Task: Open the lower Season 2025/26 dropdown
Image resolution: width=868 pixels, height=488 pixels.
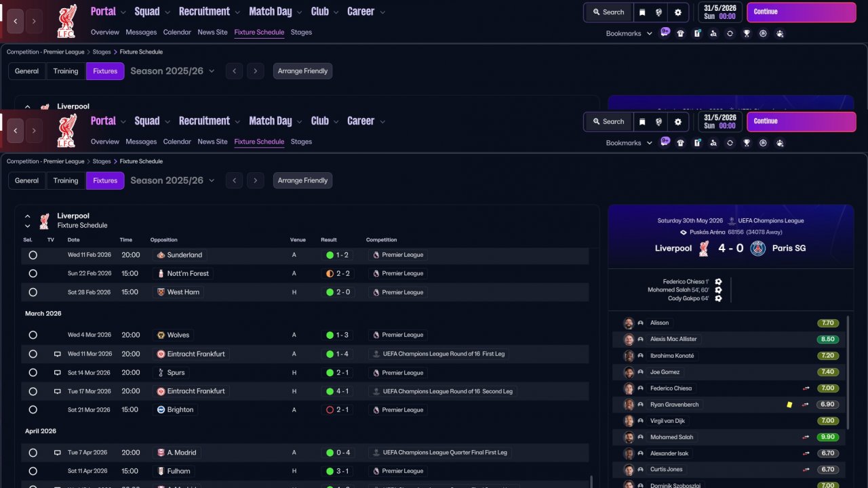Action: [172, 180]
